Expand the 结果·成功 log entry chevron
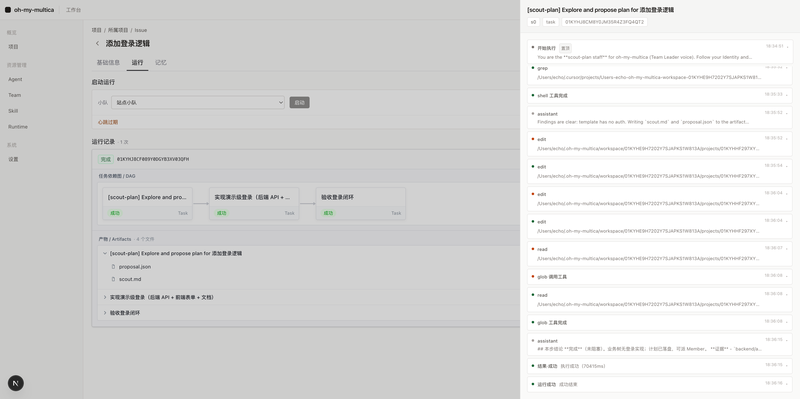Viewport: 800px width, 399px height. coord(787,366)
